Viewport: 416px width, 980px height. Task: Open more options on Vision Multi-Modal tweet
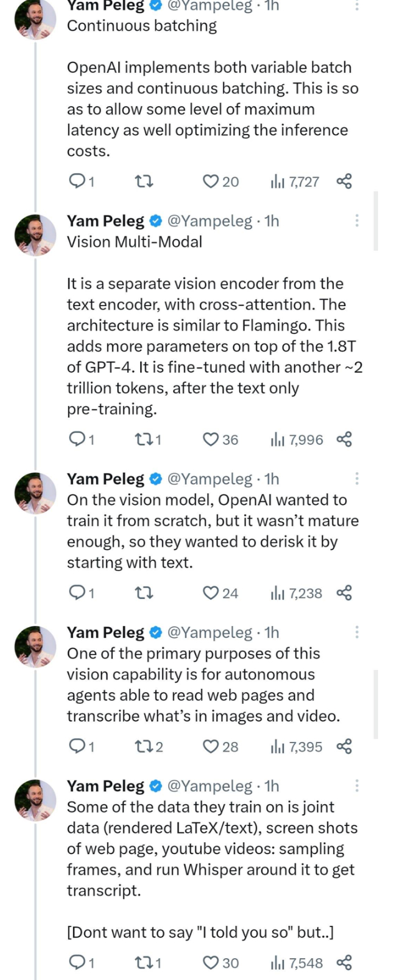357,220
